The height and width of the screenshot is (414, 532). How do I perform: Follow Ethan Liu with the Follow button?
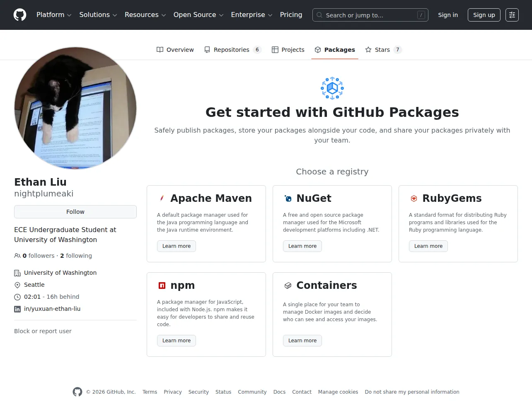(x=75, y=212)
